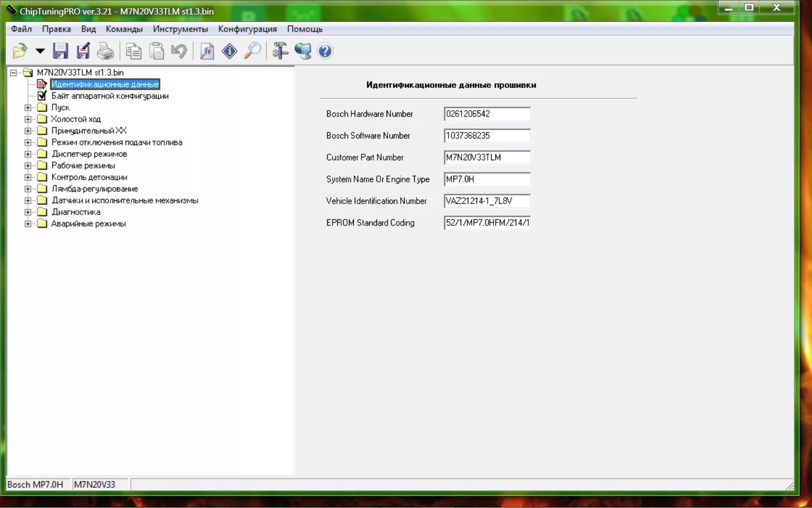Viewport: 812px width, 508px height.
Task: Open the Конфигурация menu
Action: 247,29
